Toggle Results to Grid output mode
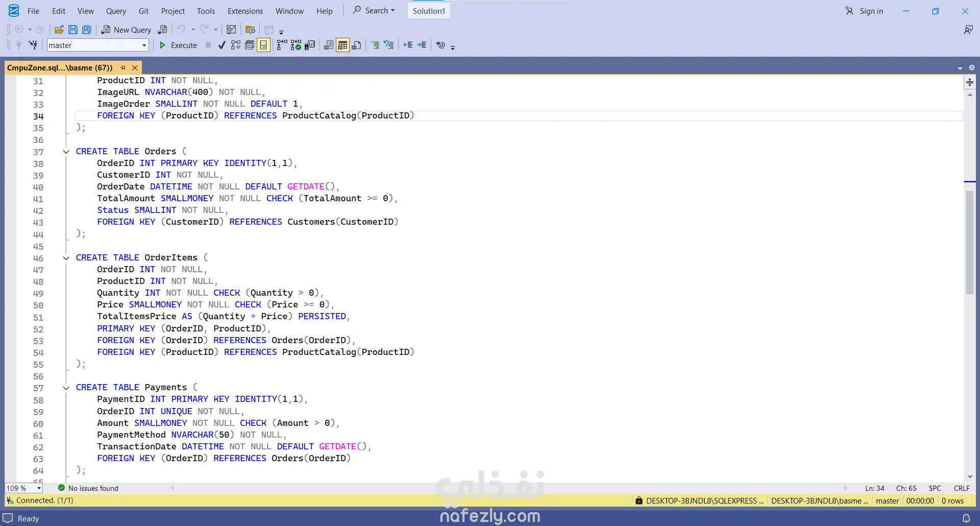980x526 pixels. coord(342,45)
